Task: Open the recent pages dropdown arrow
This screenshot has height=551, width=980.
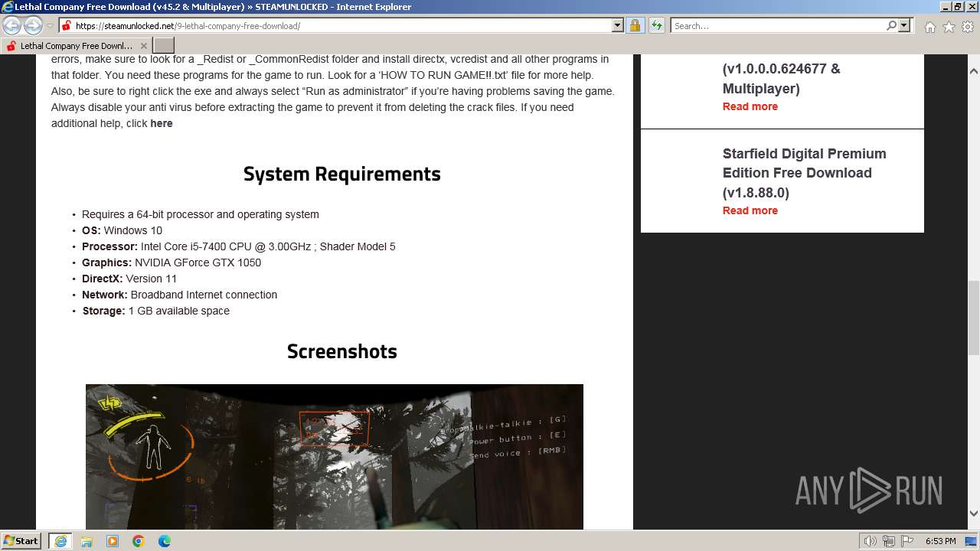Action: (50, 26)
